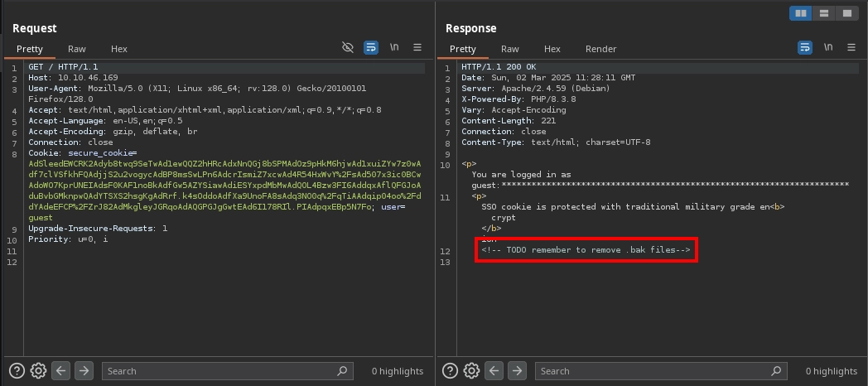The width and height of the screenshot is (868, 386).
Task: Open the Response panel hamburger menu
Action: pyautogui.click(x=851, y=48)
